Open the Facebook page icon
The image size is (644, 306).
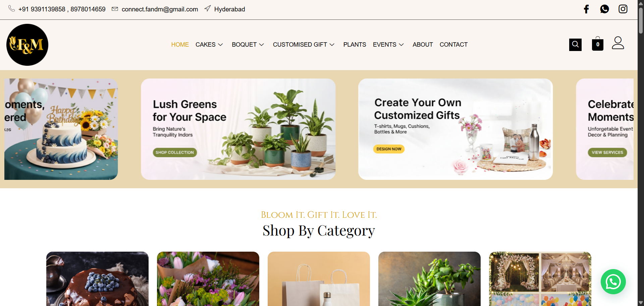(586, 9)
